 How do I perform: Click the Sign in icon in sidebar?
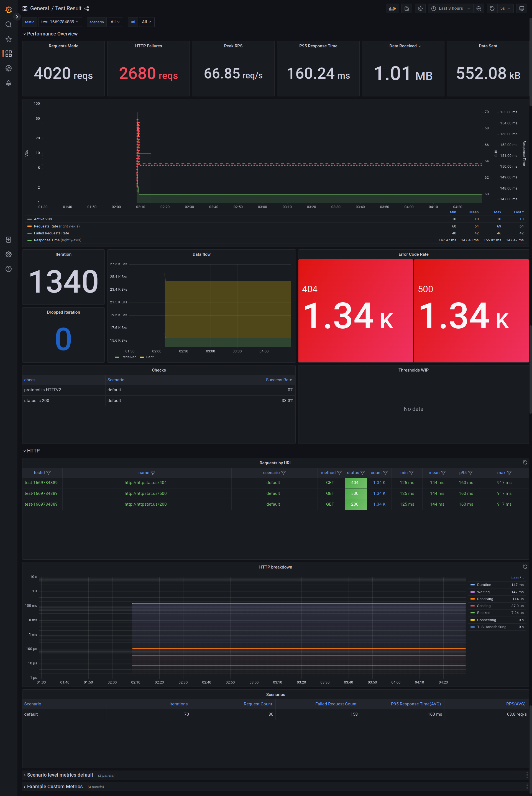pyautogui.click(x=9, y=240)
